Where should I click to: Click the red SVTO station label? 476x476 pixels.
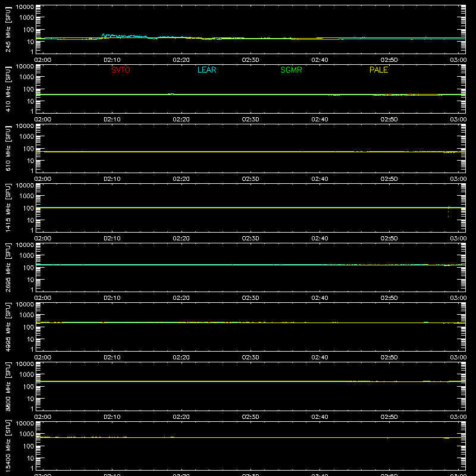click(x=121, y=70)
